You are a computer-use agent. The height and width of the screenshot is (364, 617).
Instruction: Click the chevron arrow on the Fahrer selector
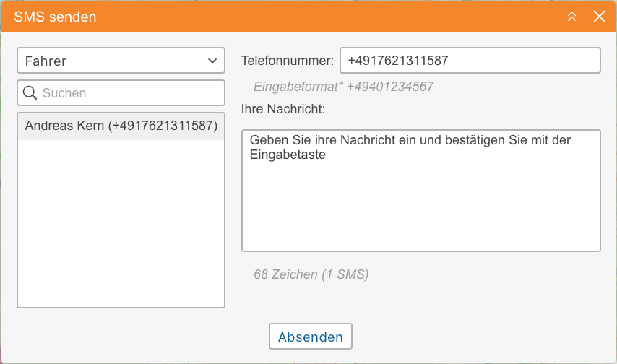[212, 61]
